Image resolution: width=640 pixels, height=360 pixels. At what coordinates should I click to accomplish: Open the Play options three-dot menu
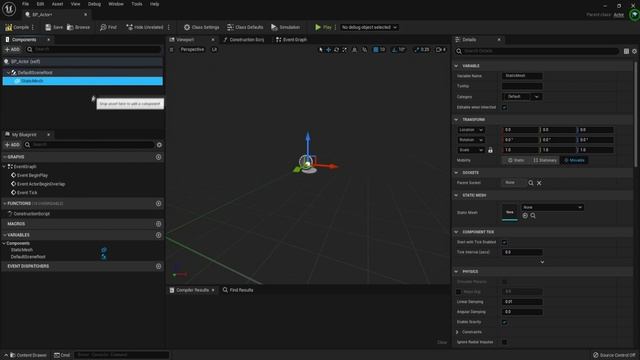tap(336, 27)
